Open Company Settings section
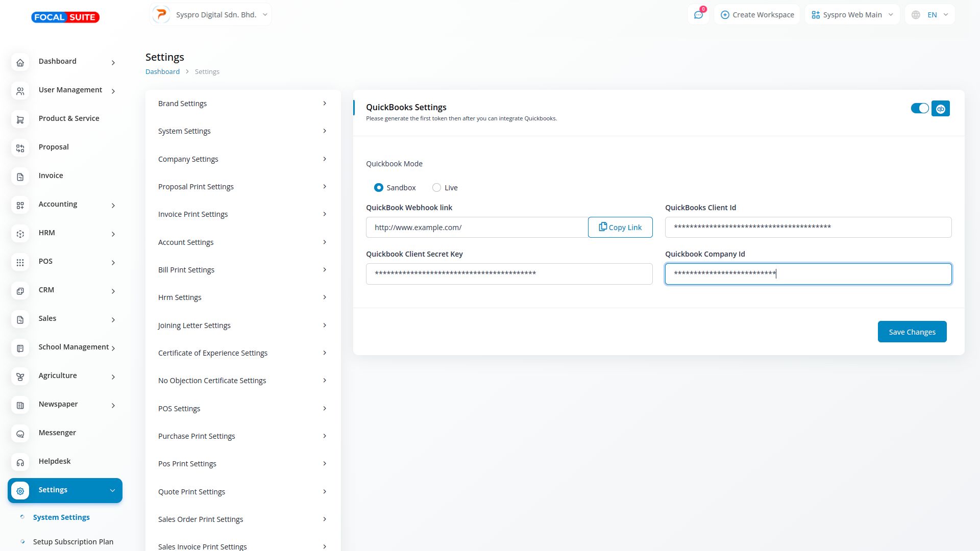 coord(242,159)
